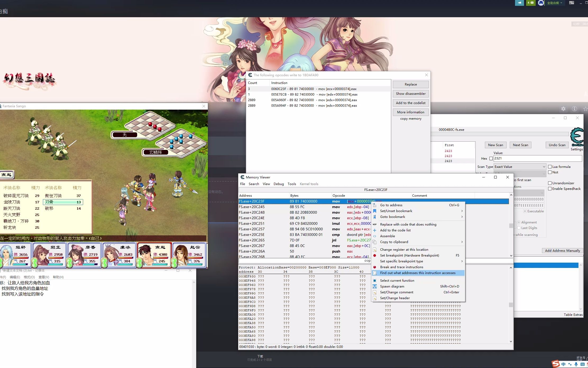Tick the Lua formula checkbox

coord(550,167)
